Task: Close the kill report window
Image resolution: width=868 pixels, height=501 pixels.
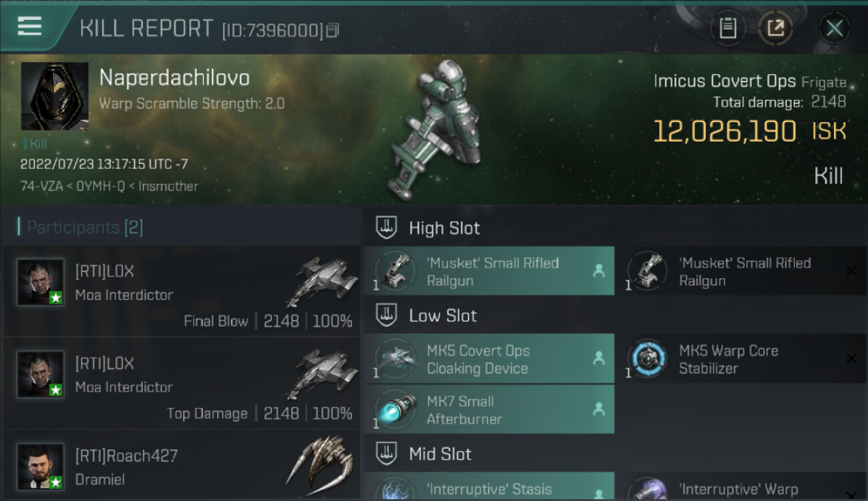Action: pos(834,28)
